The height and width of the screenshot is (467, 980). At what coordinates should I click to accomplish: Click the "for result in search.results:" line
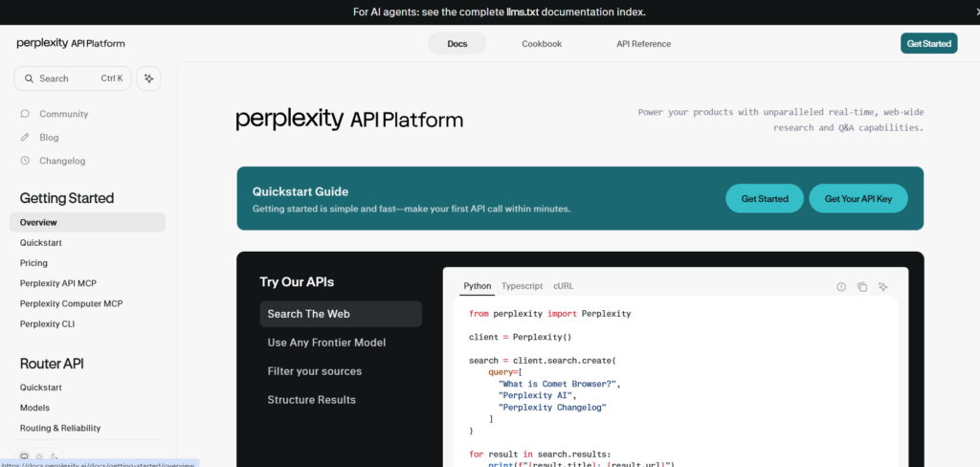click(540, 454)
